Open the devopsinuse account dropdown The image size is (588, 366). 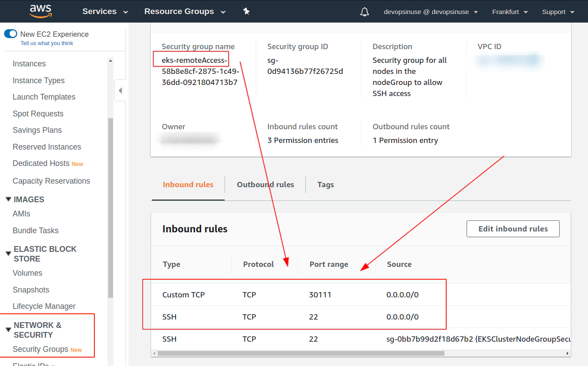[431, 12]
